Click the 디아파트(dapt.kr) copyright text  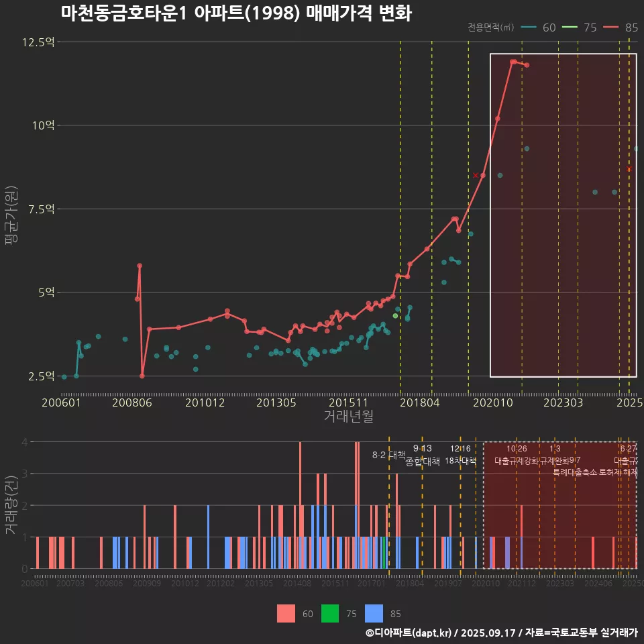tap(409, 633)
